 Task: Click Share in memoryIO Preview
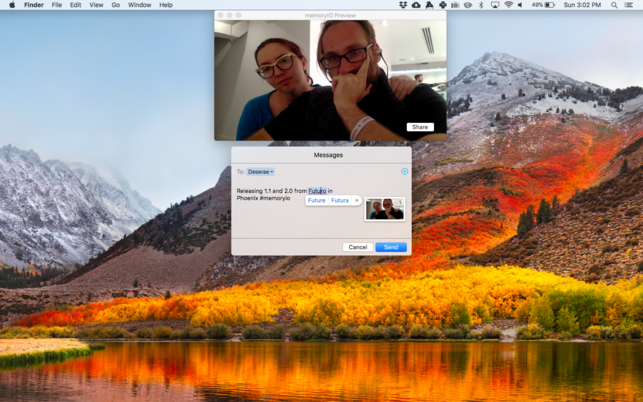pyautogui.click(x=420, y=127)
